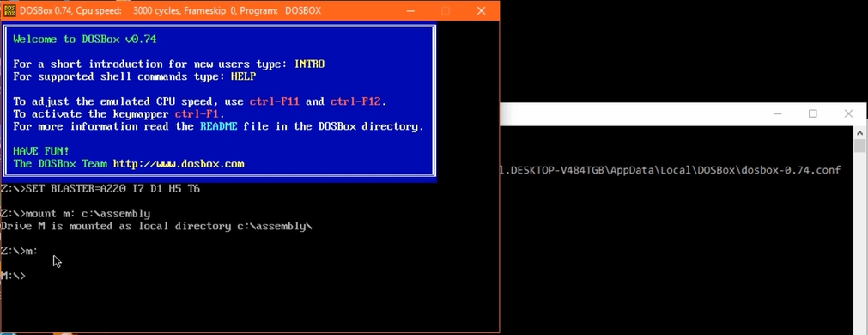Click the yellow INTRO command word
The height and width of the screenshot is (335, 868).
click(x=309, y=64)
